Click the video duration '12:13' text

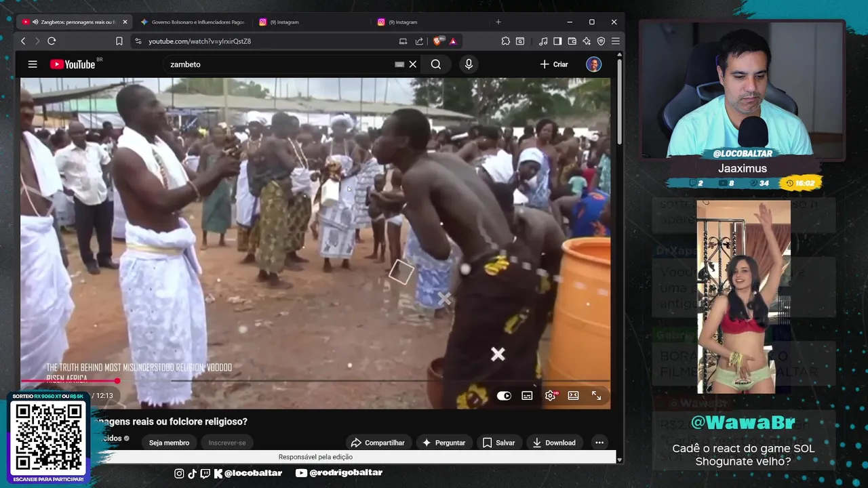[104, 396]
